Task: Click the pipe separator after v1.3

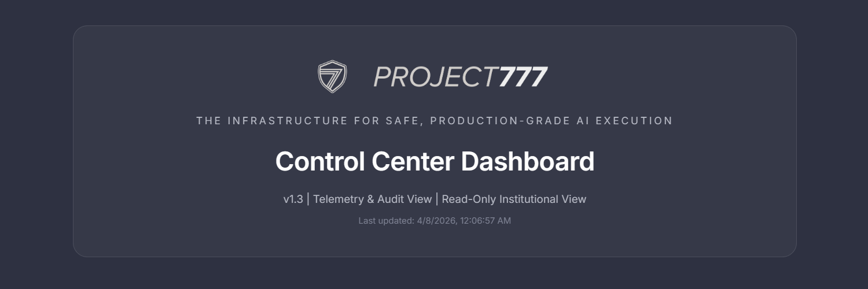Action: tap(308, 199)
